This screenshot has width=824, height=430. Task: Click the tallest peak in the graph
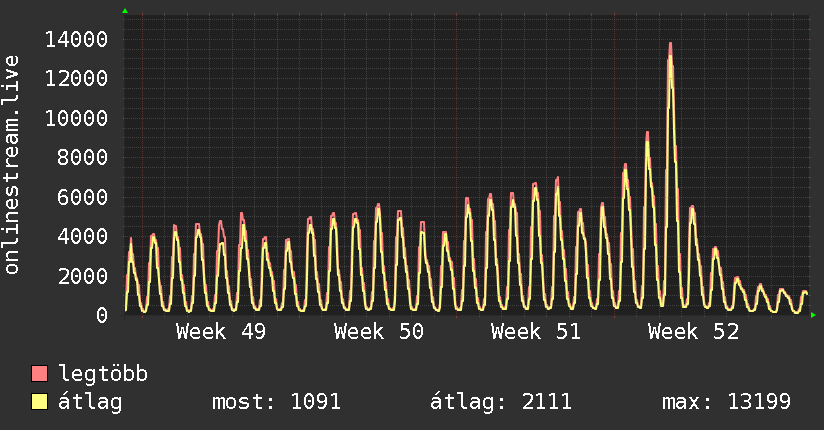coord(670,45)
